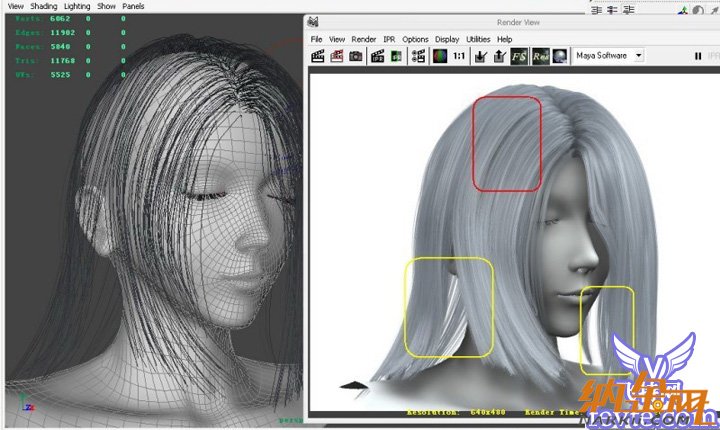Toggle the FS icon in render toolbar
Viewport: 720px width, 430px height.
pos(519,57)
